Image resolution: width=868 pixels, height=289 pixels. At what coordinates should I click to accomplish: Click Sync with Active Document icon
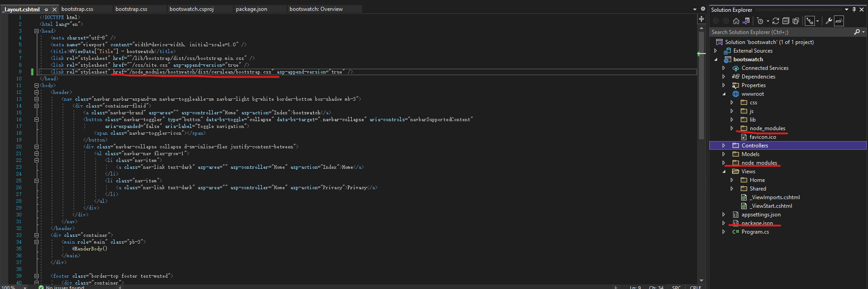pyautogui.click(x=776, y=21)
